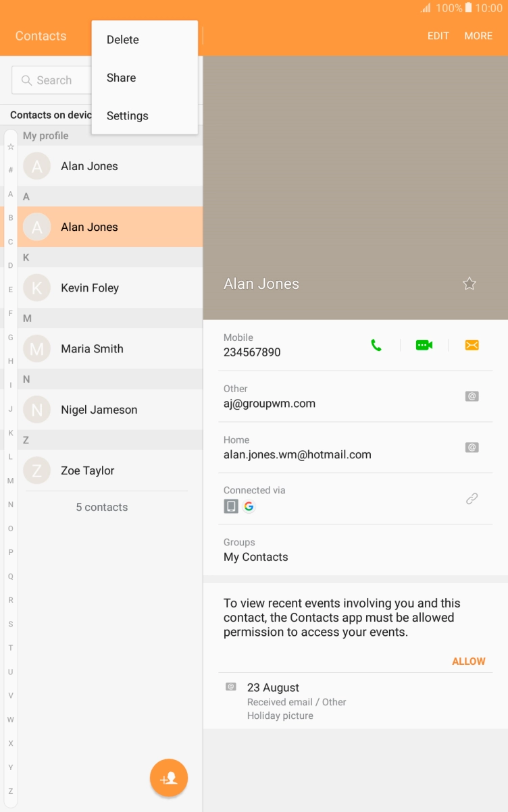Tap ALLOW to grant events permission
This screenshot has height=812, width=508.
[x=468, y=661]
